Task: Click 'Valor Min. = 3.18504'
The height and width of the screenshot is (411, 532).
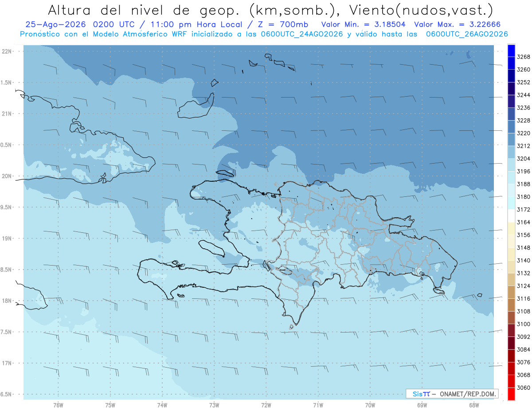Action: [364, 24]
